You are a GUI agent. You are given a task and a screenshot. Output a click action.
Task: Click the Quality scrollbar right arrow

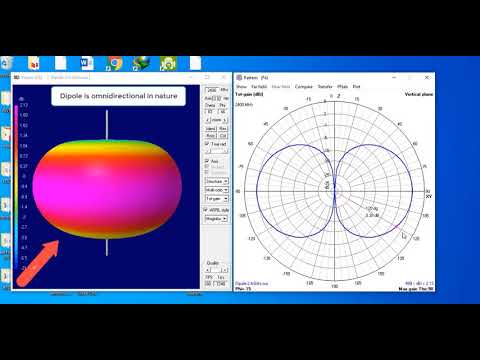[225, 270]
